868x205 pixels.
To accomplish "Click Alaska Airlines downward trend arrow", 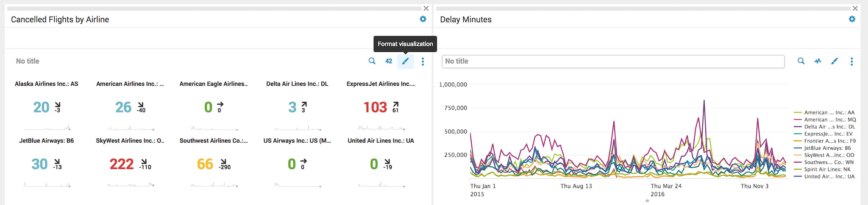I will (x=58, y=104).
